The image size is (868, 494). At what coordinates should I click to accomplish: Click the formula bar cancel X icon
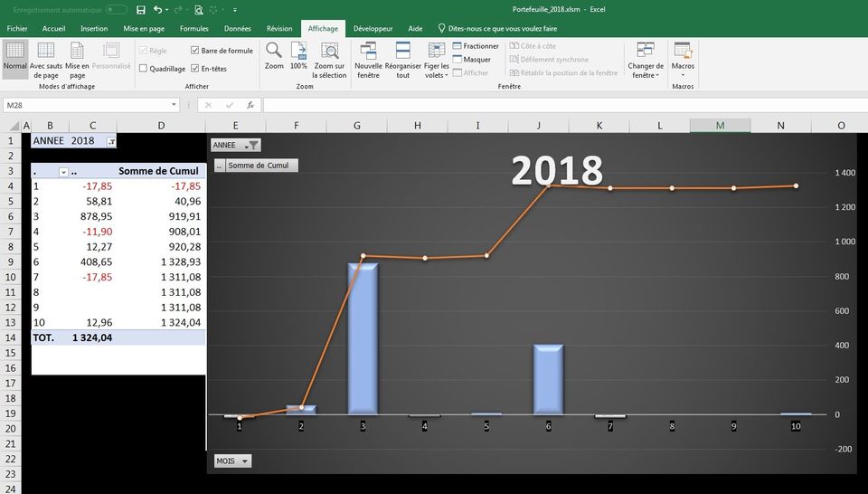[208, 105]
